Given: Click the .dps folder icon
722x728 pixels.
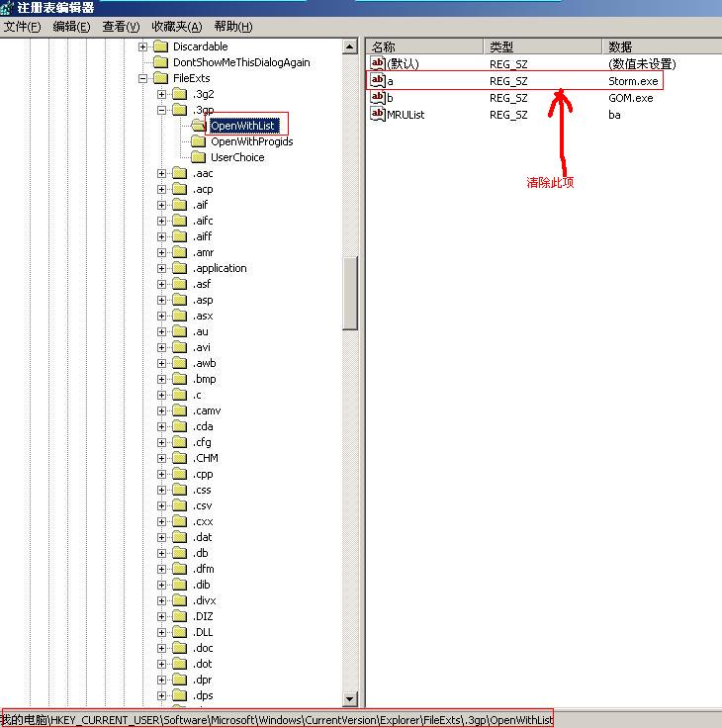Looking at the screenshot, I should (x=180, y=695).
